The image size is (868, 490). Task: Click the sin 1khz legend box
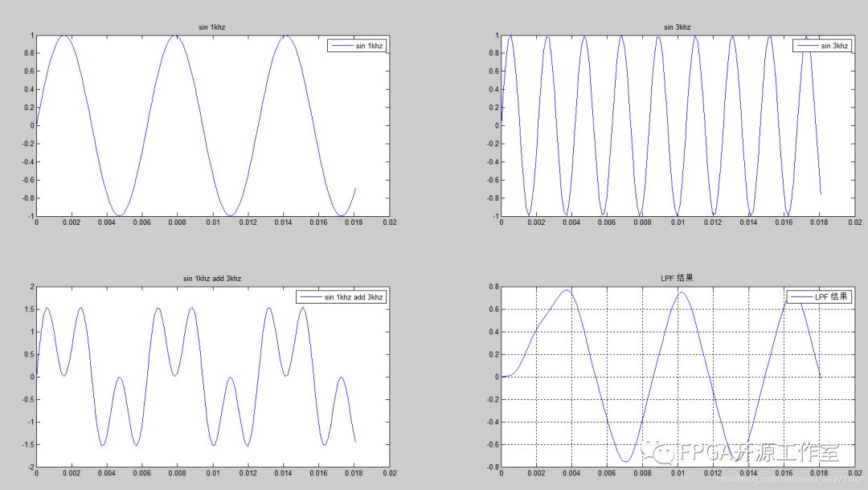pyautogui.click(x=358, y=47)
